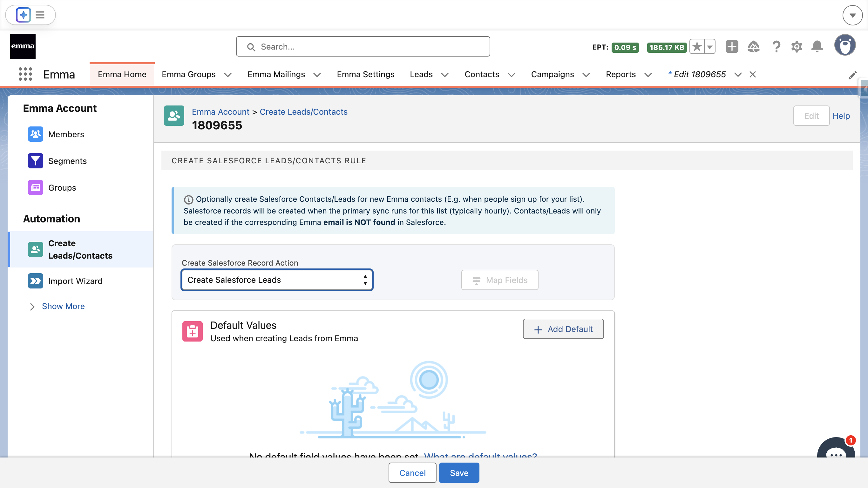
Task: Click in the global Search field
Action: (363, 46)
